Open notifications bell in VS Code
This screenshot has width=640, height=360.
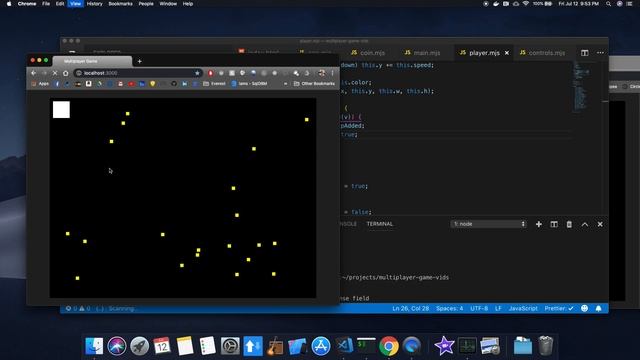pyautogui.click(x=598, y=309)
